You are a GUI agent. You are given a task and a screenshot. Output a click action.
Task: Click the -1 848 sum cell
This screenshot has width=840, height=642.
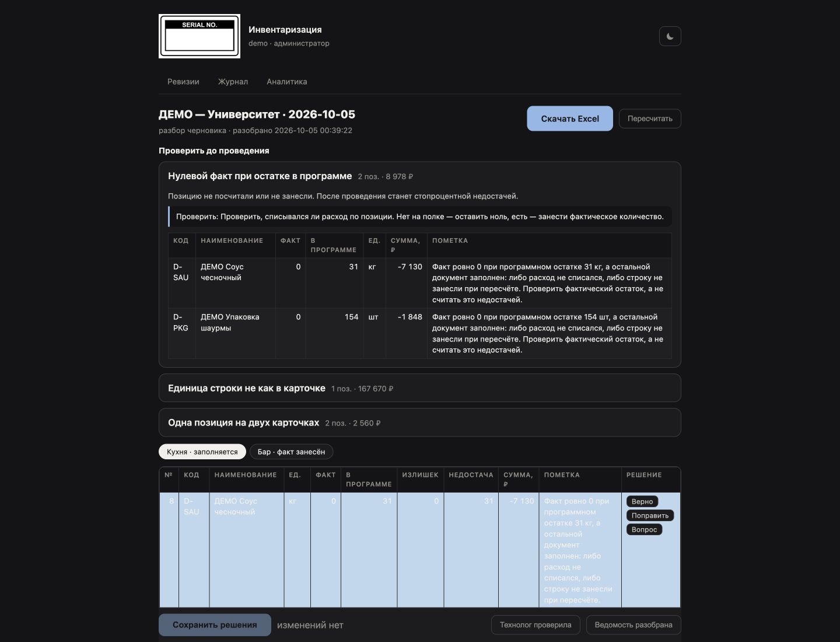pyautogui.click(x=407, y=333)
